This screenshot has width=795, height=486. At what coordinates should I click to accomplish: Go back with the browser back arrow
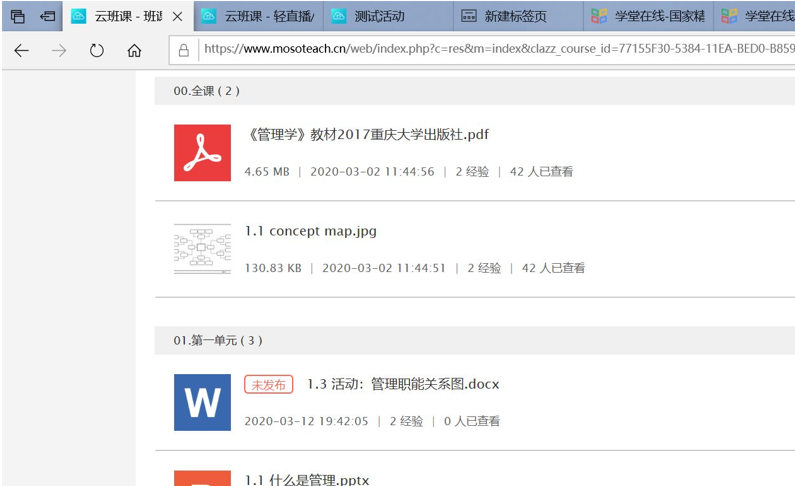pos(21,50)
